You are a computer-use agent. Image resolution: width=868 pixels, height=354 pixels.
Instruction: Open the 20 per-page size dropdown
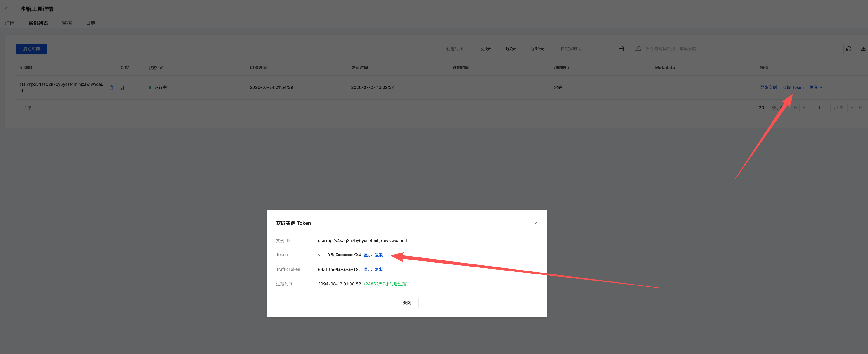(x=764, y=108)
